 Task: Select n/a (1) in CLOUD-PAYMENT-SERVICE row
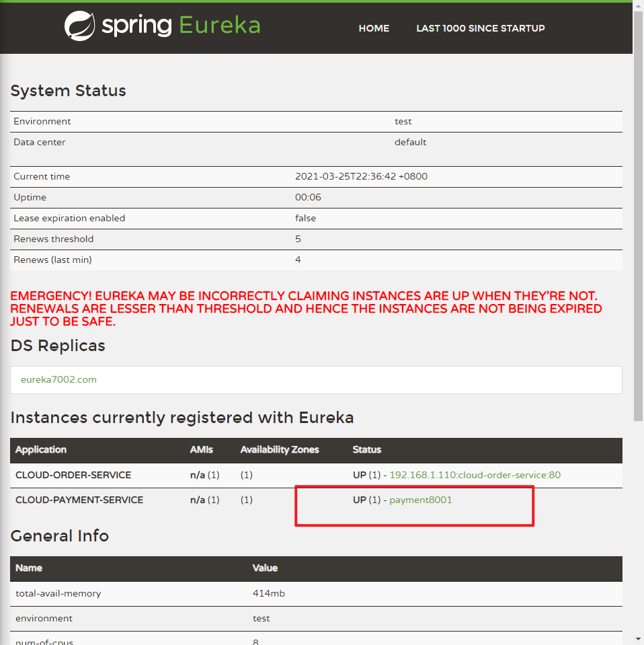point(205,500)
